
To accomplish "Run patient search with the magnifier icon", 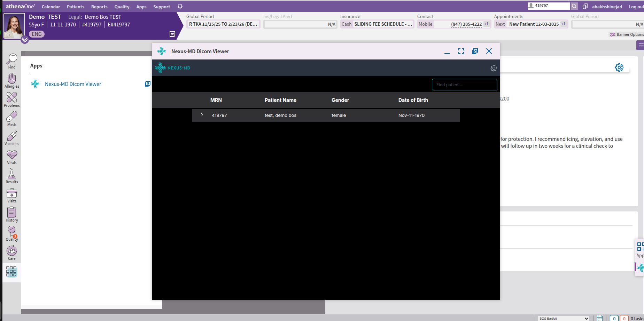I will [574, 6].
